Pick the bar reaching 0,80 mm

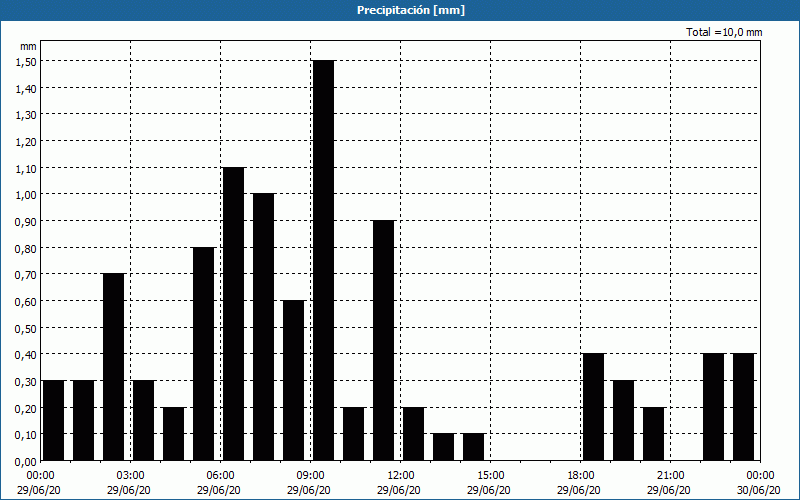click(x=204, y=354)
